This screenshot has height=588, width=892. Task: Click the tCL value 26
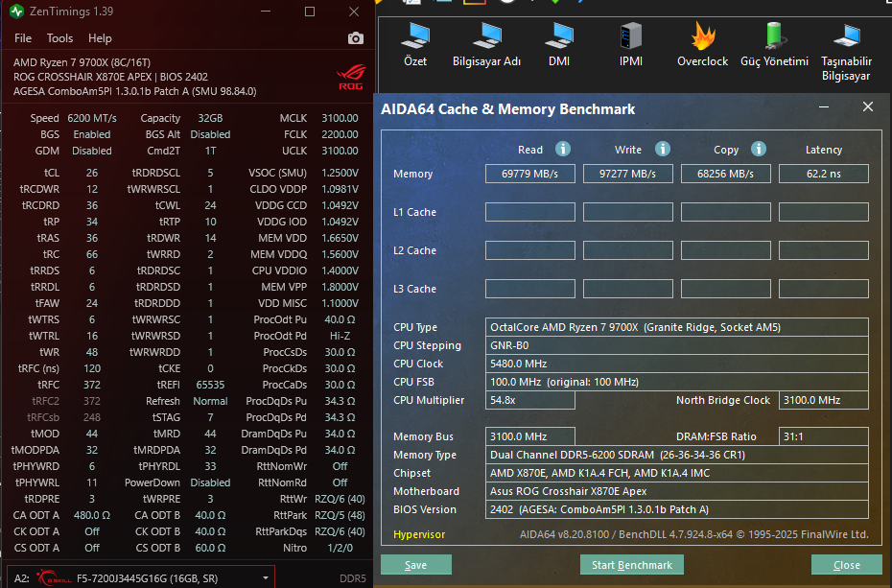click(91, 173)
